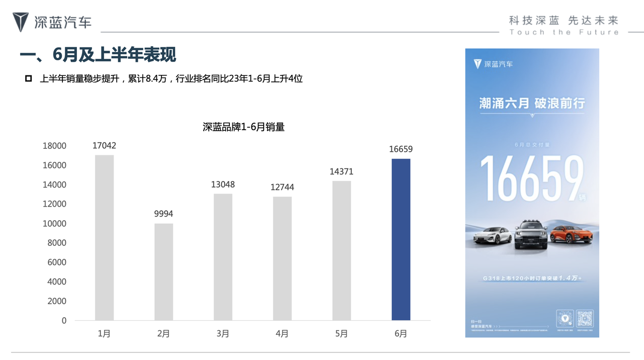This screenshot has width=644, height=360.
Task: Click the mini-program code with logo on poster
Action: [565, 319]
